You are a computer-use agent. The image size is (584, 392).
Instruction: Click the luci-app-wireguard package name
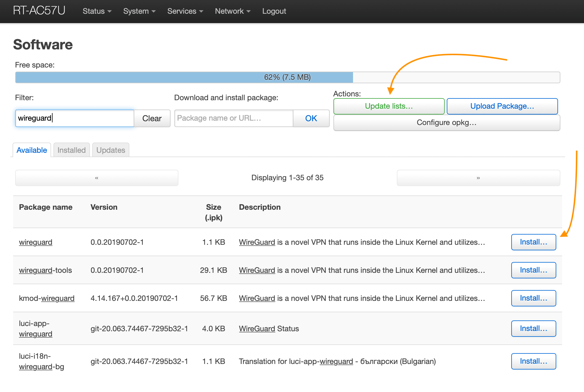coord(36,329)
